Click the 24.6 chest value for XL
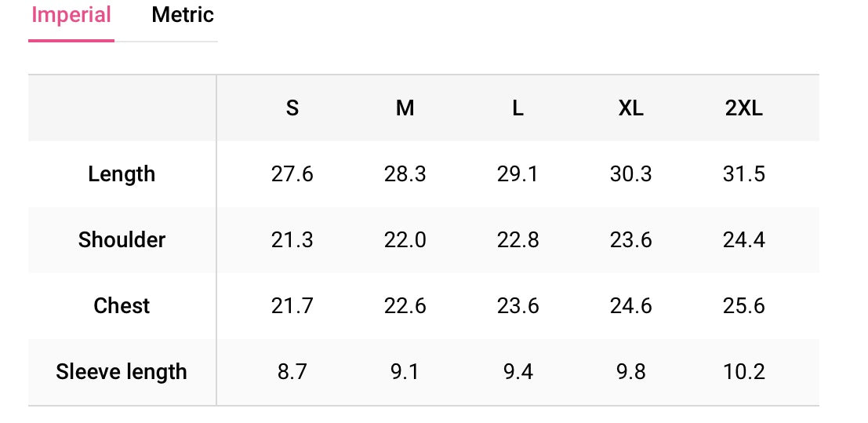868x423 pixels. tap(631, 306)
